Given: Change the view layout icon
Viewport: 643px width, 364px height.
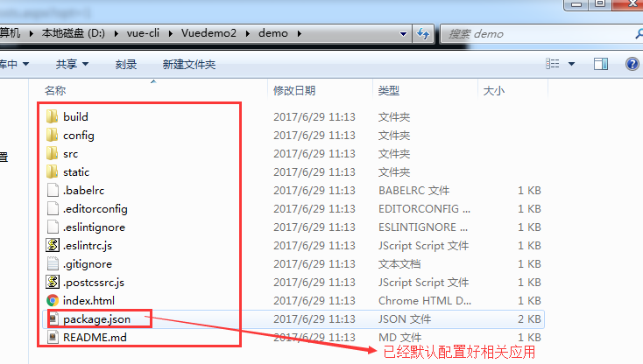Looking at the screenshot, I should tap(553, 64).
